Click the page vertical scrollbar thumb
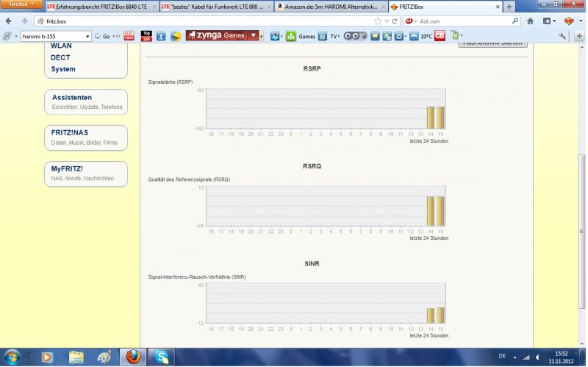This screenshot has height=367, width=588. (x=581, y=231)
